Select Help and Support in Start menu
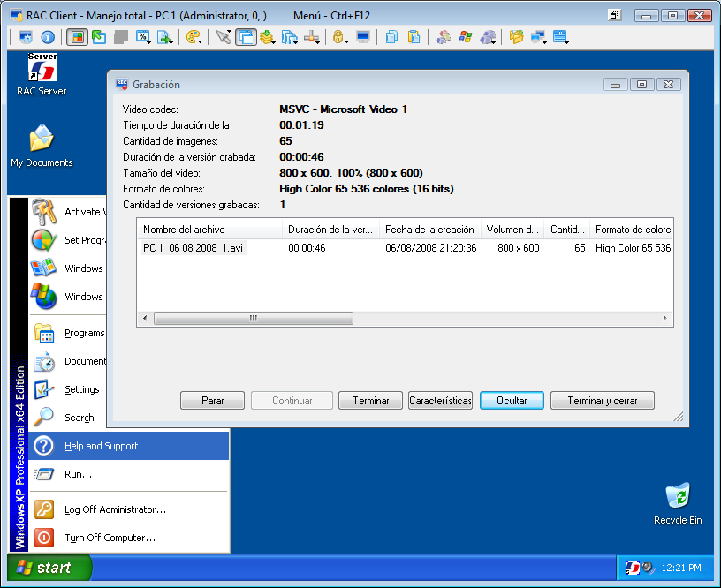Viewport: 721px width, 588px height. point(129,446)
